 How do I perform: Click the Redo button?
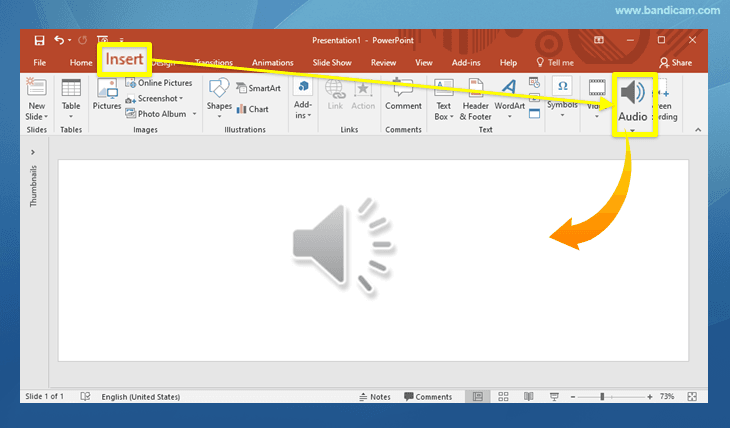(x=82, y=41)
